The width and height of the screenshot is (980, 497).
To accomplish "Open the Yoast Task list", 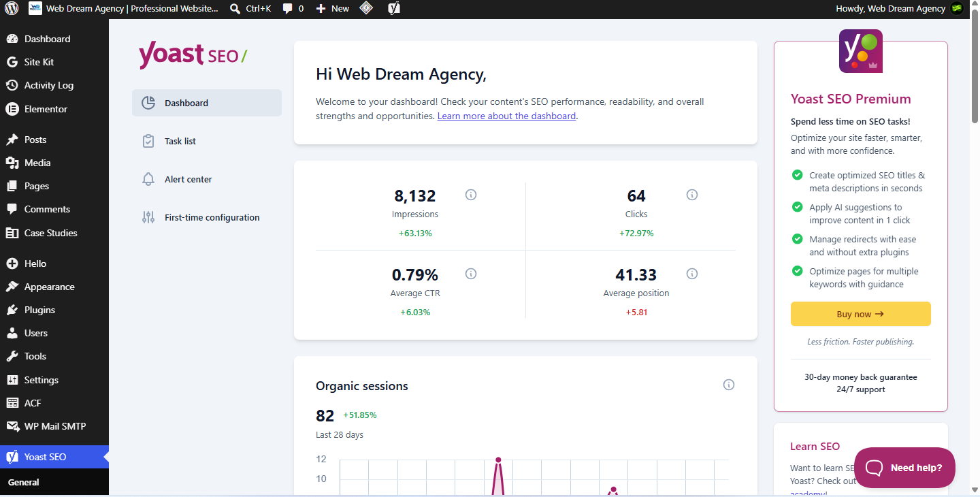I will [207, 141].
